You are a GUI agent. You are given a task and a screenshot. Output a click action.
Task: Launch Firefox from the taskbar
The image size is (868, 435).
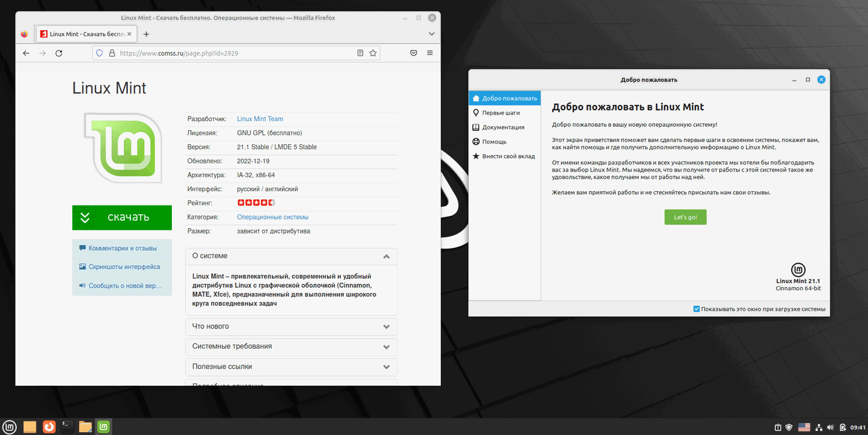click(49, 427)
